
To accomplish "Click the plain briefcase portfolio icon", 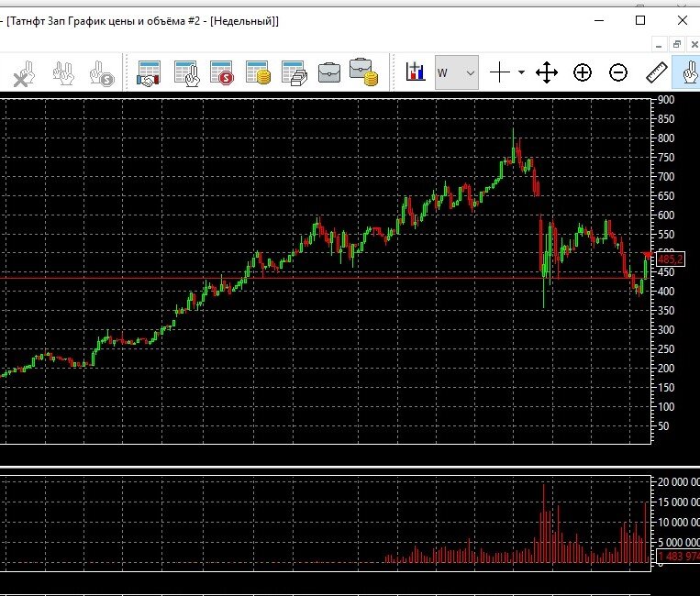I will click(x=329, y=72).
